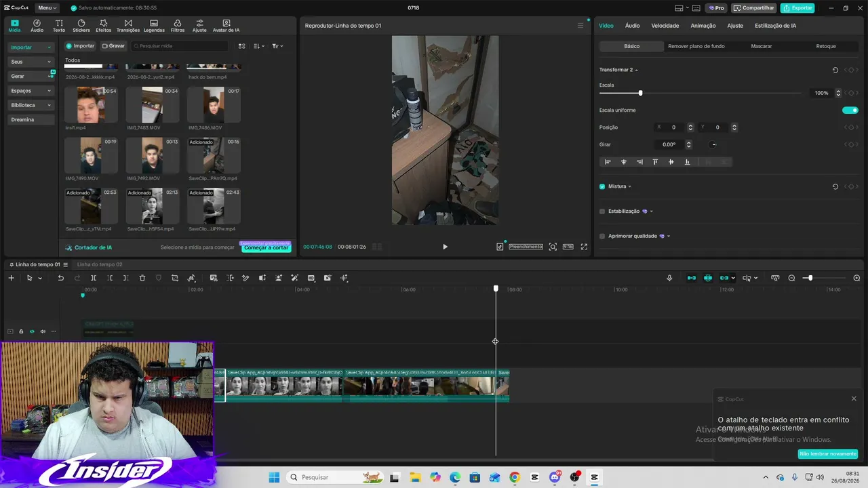
Task: Switch to the Animação tab
Action: tap(703, 26)
